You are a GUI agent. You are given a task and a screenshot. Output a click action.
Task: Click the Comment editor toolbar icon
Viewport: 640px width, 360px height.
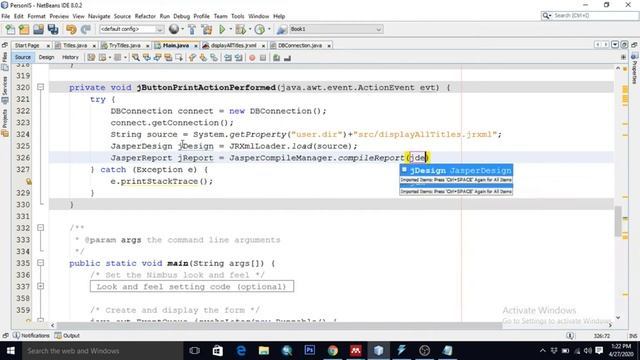[x=277, y=58]
